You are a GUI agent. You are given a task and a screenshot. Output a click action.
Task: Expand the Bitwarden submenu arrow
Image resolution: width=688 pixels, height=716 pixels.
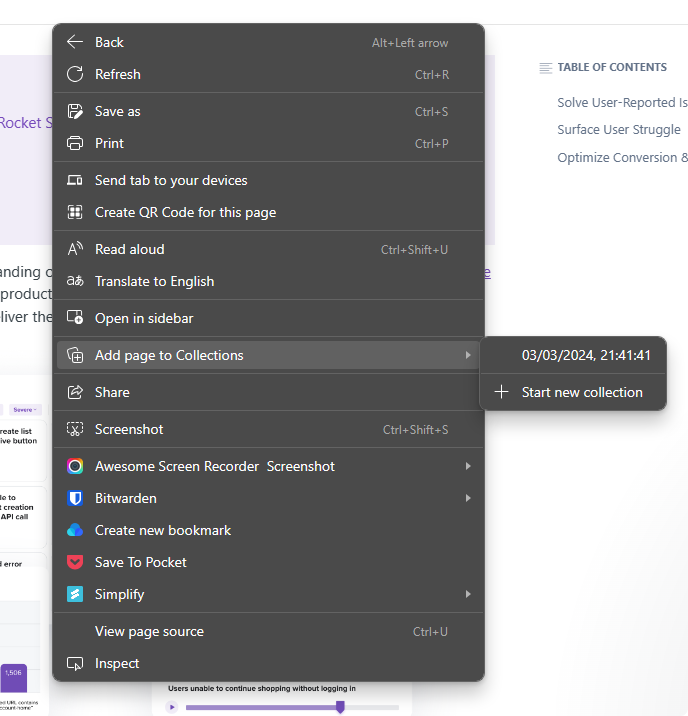tap(467, 498)
